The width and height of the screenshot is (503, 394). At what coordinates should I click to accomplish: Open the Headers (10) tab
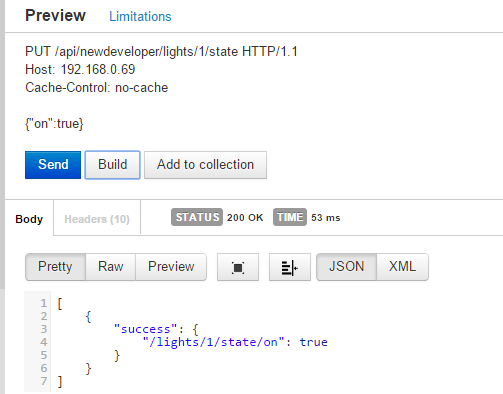(97, 219)
